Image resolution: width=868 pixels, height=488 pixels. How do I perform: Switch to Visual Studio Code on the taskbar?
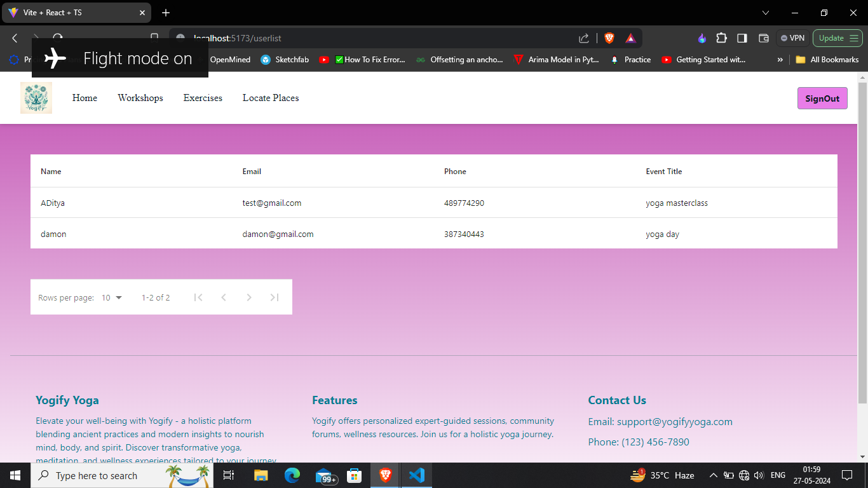(x=417, y=475)
